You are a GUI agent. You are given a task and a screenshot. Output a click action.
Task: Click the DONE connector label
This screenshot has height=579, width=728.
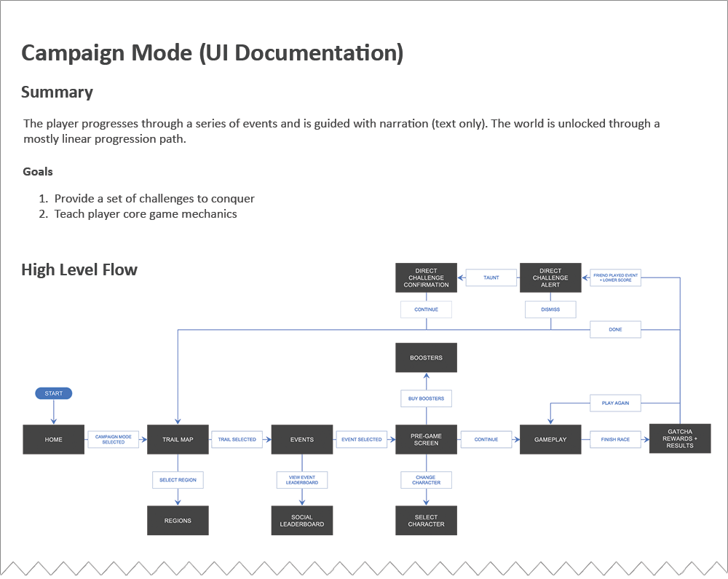[x=615, y=329]
